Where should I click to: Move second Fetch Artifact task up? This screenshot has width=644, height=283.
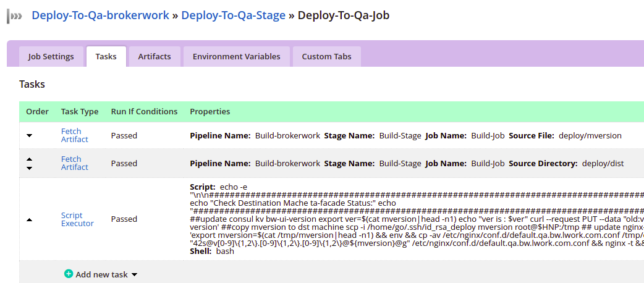point(30,159)
